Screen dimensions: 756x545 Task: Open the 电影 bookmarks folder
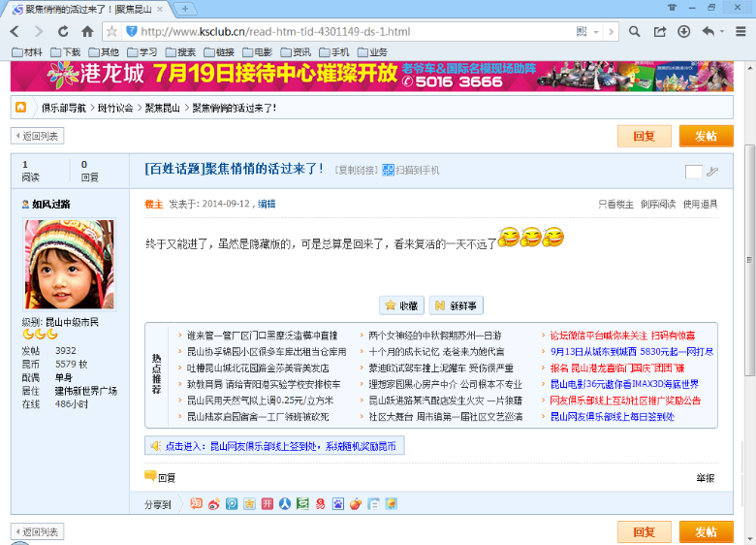click(257, 51)
